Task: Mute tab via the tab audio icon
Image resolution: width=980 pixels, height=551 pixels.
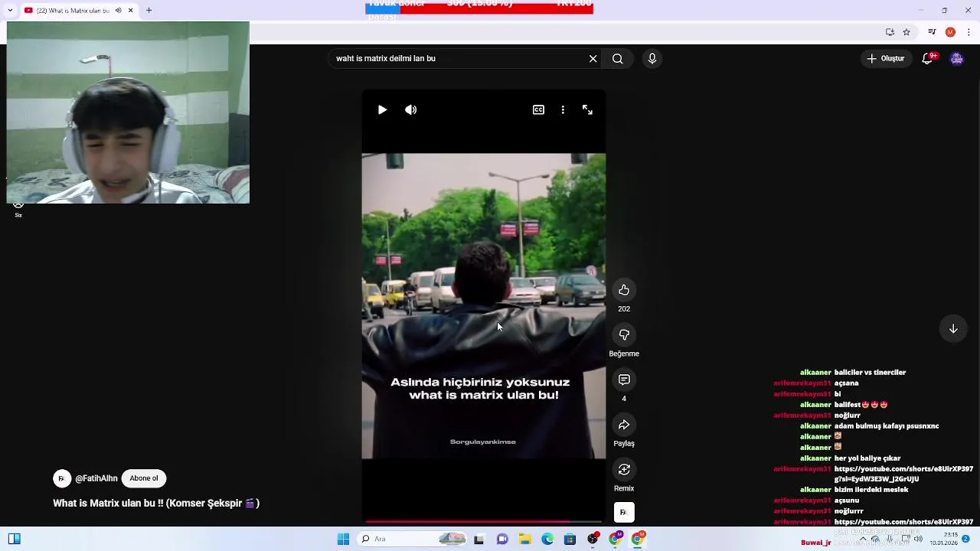Action: pyautogui.click(x=118, y=11)
